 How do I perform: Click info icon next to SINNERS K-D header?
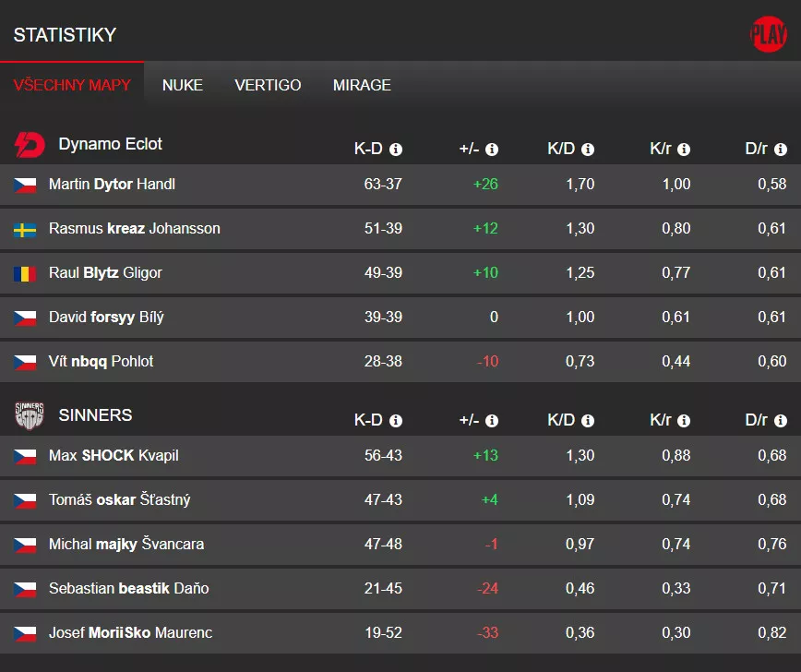point(396,421)
